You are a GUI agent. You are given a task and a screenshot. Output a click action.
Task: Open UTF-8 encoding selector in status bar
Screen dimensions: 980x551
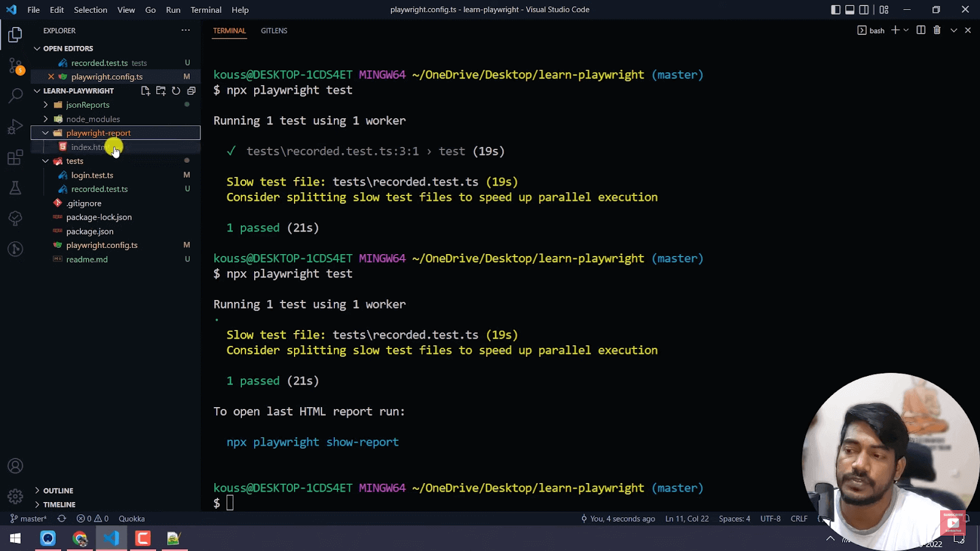click(x=770, y=519)
